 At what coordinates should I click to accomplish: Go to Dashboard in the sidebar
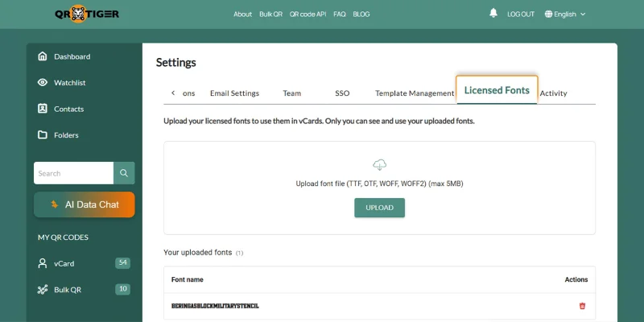(72, 56)
